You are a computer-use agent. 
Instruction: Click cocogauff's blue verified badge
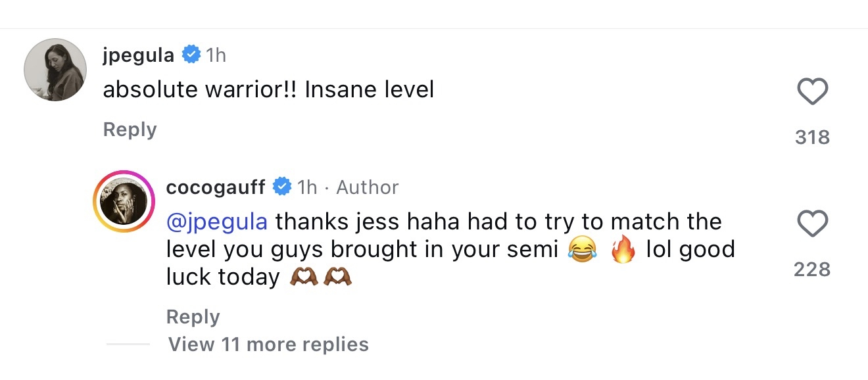point(282,187)
